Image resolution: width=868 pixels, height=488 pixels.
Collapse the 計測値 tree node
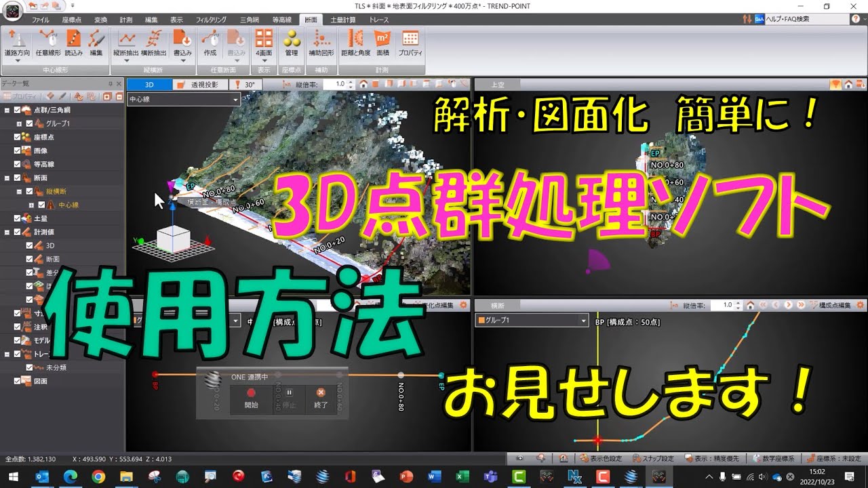click(7, 232)
